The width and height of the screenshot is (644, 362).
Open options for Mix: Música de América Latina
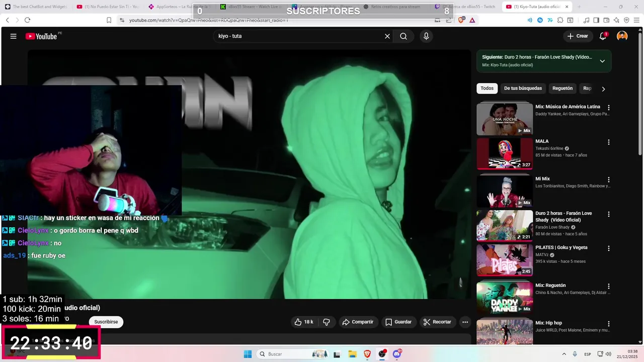pyautogui.click(x=608, y=108)
